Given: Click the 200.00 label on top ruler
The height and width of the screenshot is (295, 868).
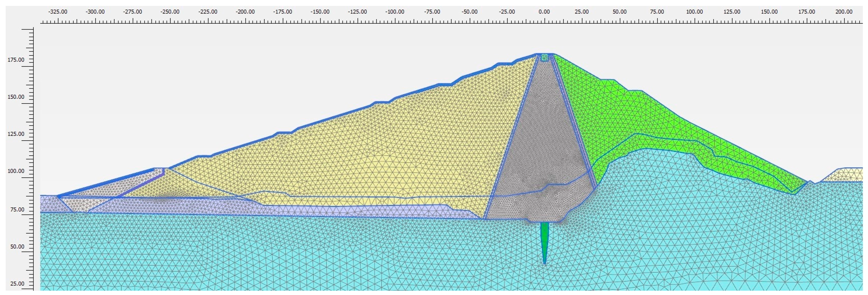Looking at the screenshot, I should point(844,12).
